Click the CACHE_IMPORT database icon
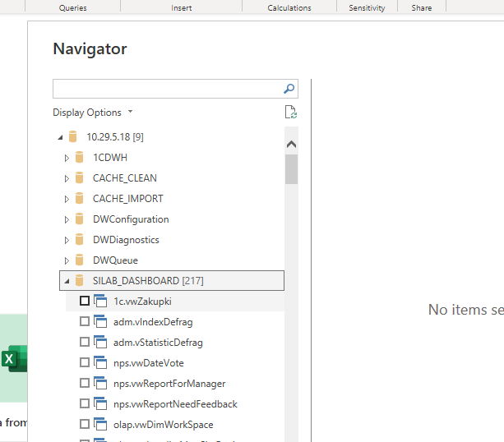504x442 pixels. click(80, 199)
